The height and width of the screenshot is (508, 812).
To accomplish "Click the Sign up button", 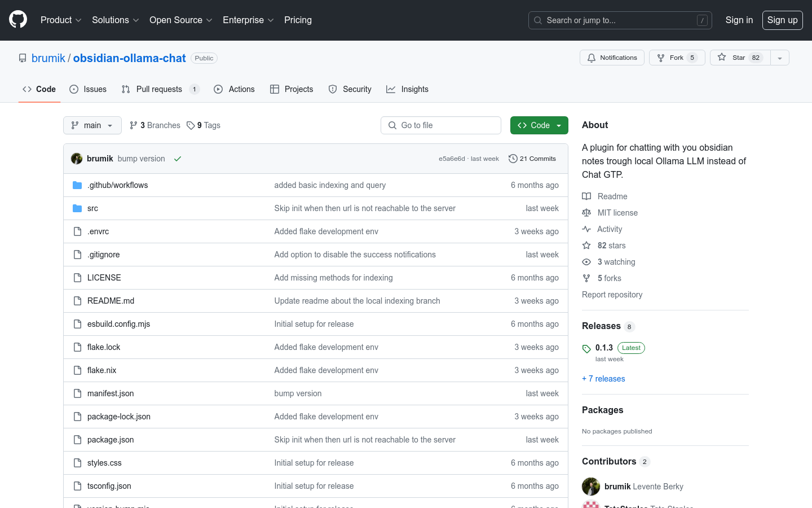I will [x=783, y=20].
